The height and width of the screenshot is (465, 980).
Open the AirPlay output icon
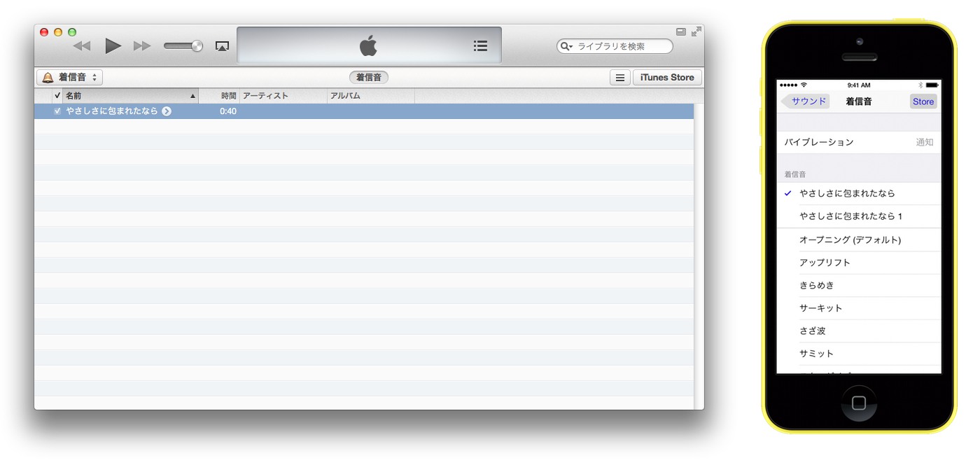tap(222, 46)
